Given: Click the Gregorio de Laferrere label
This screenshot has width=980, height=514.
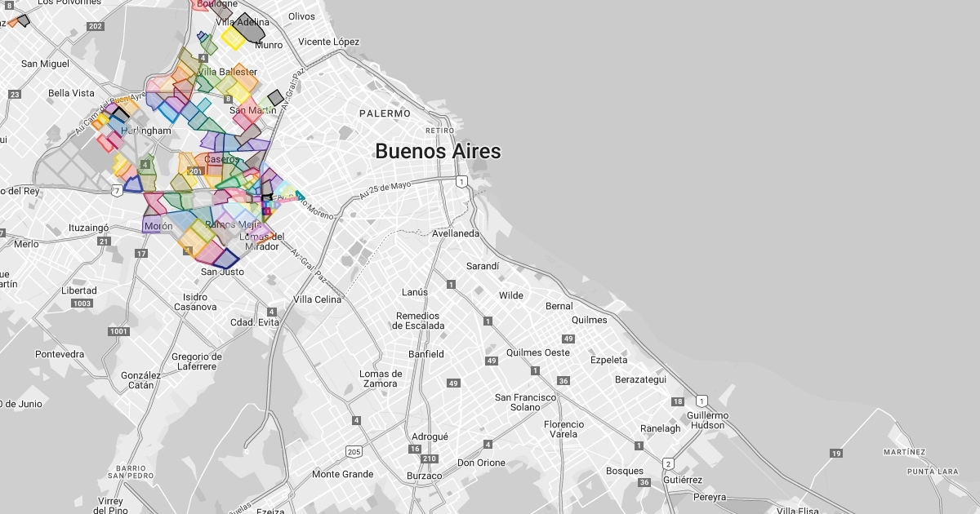Looking at the screenshot, I should (x=195, y=361).
